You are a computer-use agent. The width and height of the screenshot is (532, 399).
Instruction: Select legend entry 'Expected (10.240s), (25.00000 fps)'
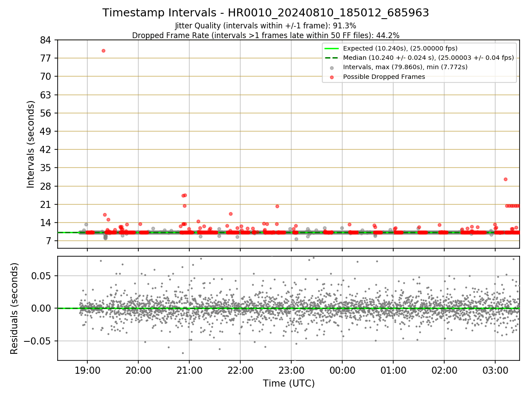pyautogui.click(x=400, y=48)
